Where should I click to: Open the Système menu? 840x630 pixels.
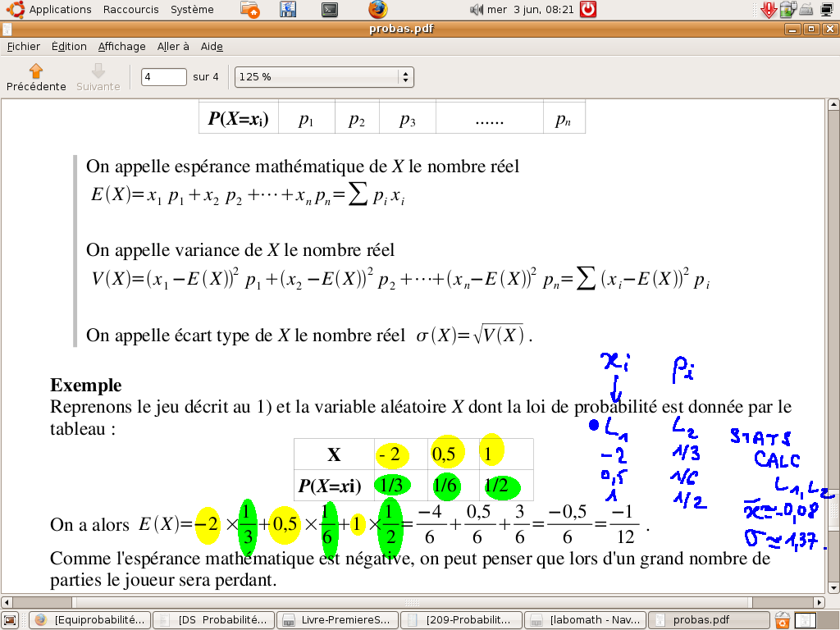pos(192,10)
